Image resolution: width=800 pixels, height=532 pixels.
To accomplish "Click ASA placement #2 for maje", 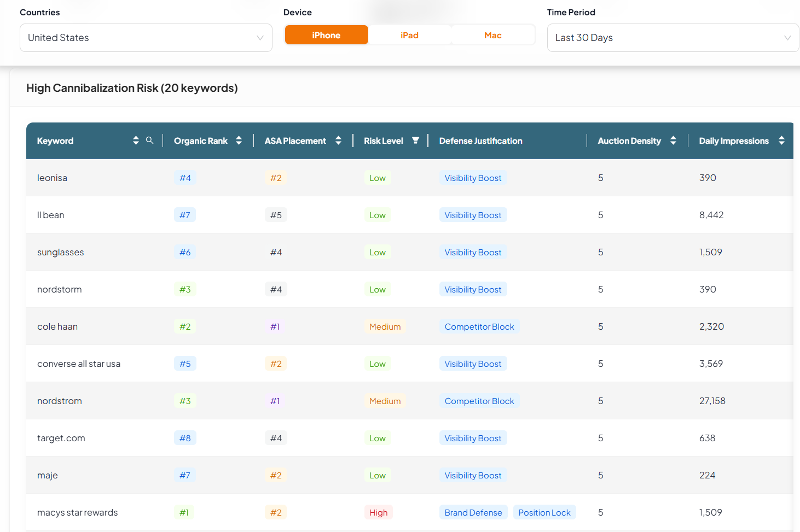I will [x=276, y=475].
